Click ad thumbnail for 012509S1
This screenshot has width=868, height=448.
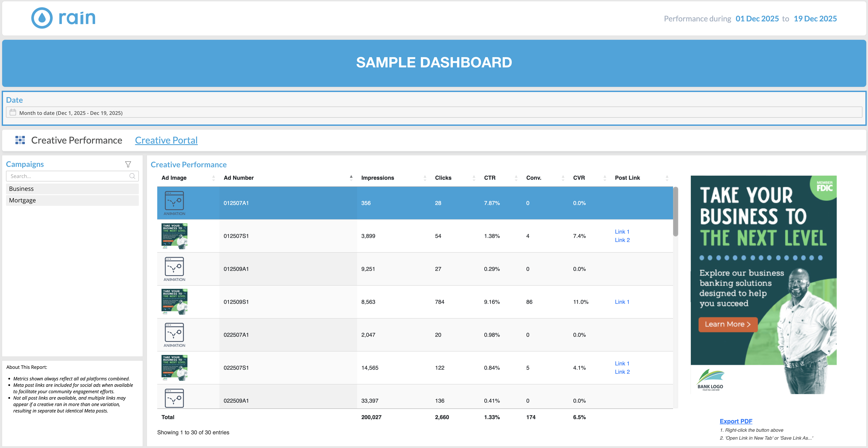pos(174,302)
